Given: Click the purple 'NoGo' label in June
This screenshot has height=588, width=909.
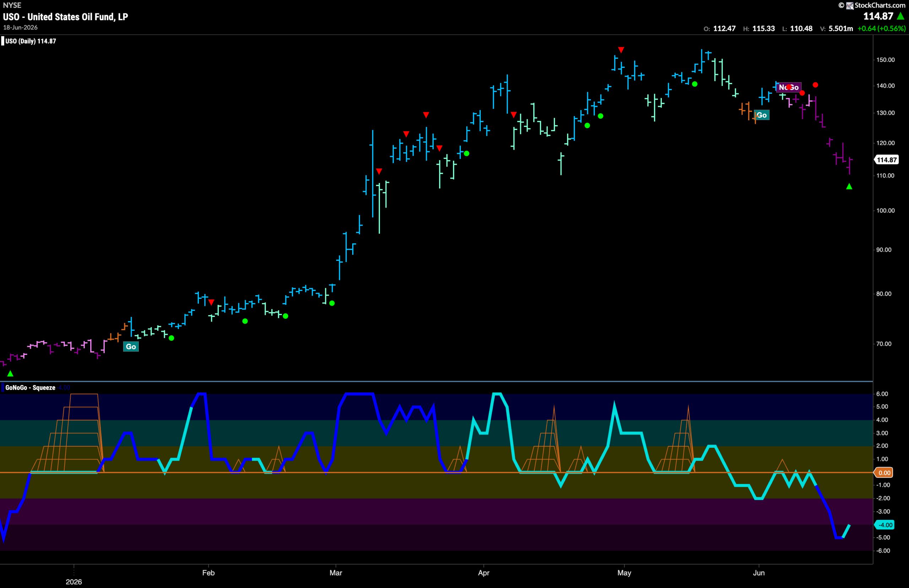Looking at the screenshot, I should [x=788, y=87].
